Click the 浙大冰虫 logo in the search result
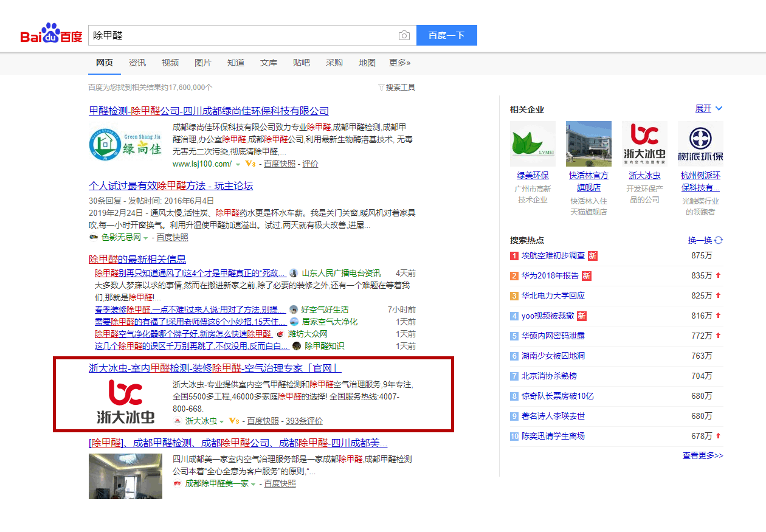766x532 pixels. point(126,401)
